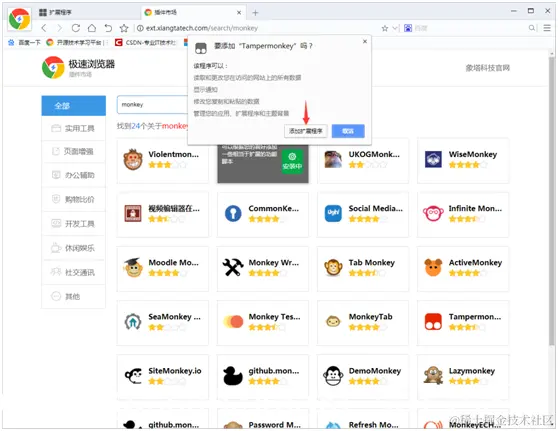558x431 pixels.
Task: Click Password M extension title
Action: 274,425
